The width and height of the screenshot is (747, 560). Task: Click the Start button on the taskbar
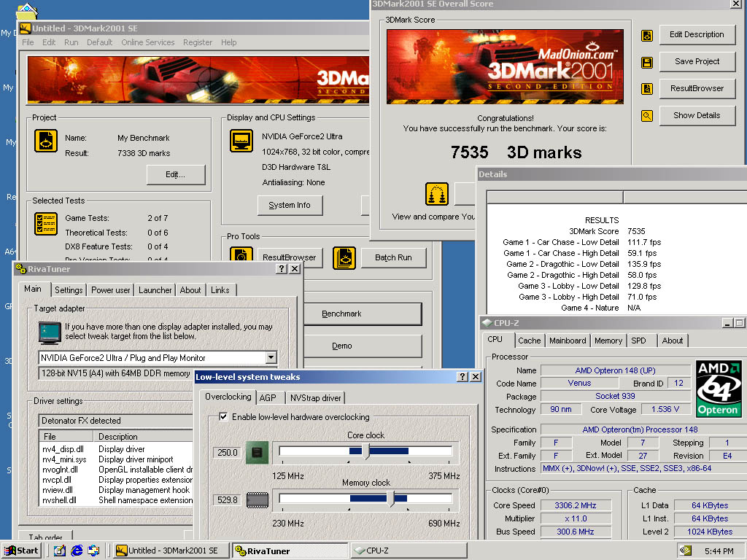(x=21, y=551)
